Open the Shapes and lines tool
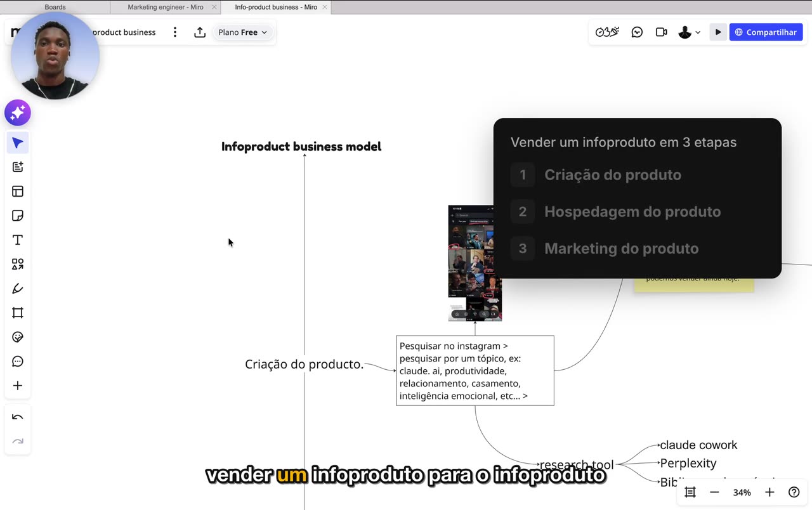This screenshot has height=510, width=812. tap(18, 264)
